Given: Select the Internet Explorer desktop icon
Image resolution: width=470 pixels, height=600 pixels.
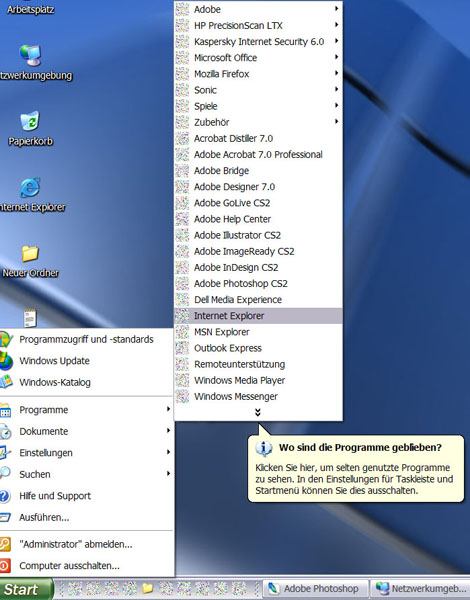Looking at the screenshot, I should 30,188.
